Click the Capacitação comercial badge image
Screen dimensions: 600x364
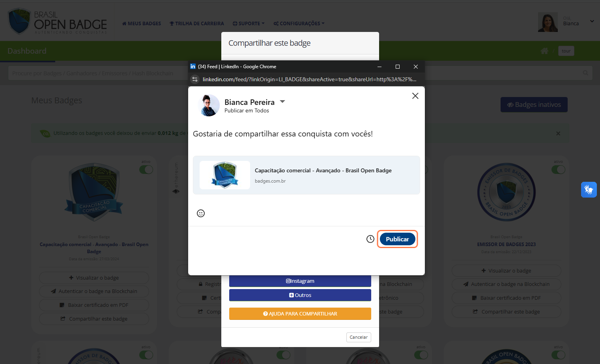[x=94, y=192]
